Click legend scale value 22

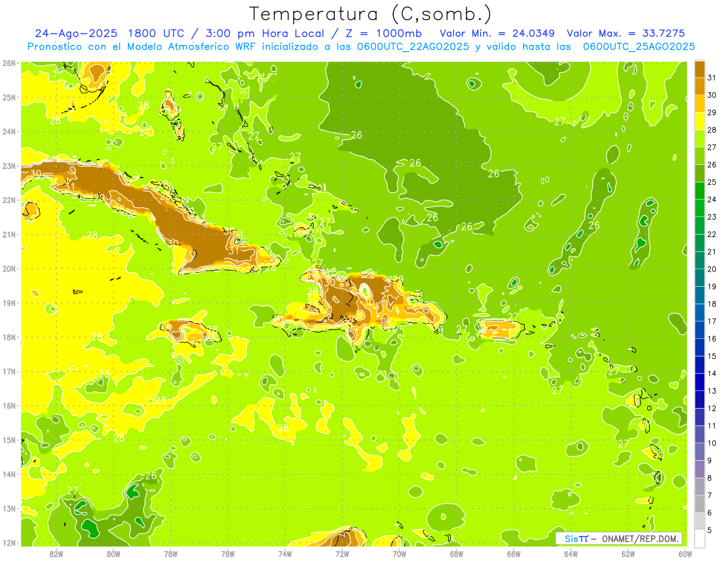712,234
